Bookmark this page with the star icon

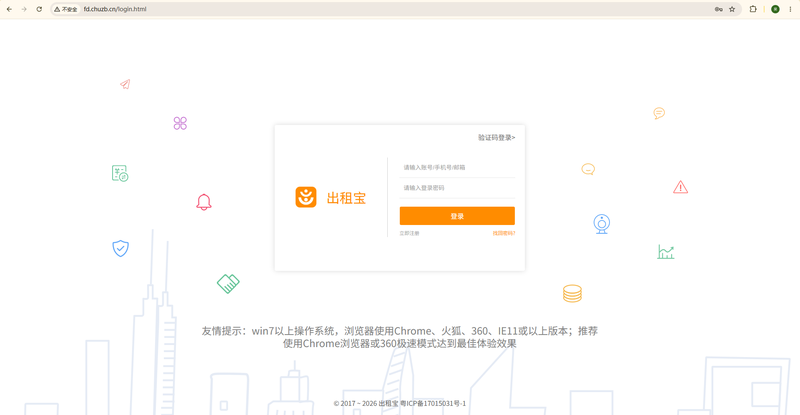(x=732, y=9)
